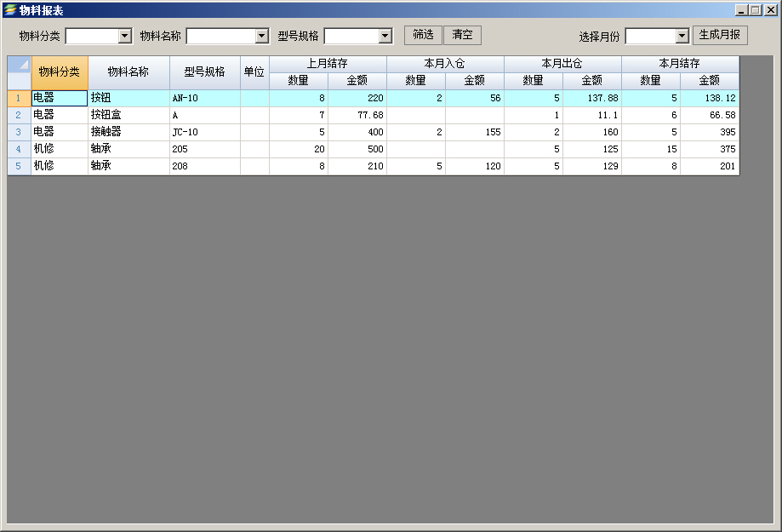782x532 pixels.
Task: Click the 型号规格 column header
Action: coord(205,72)
